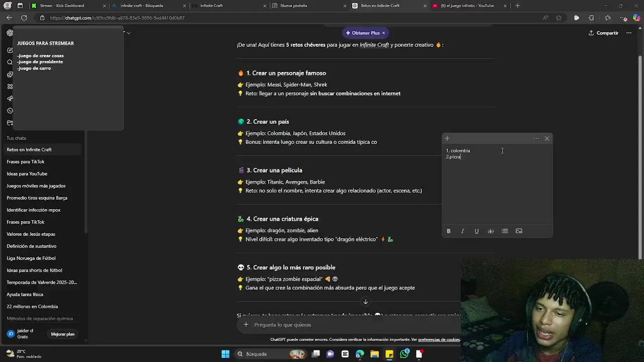
Task: Toggle italic in the sticky note
Action: tap(462, 231)
